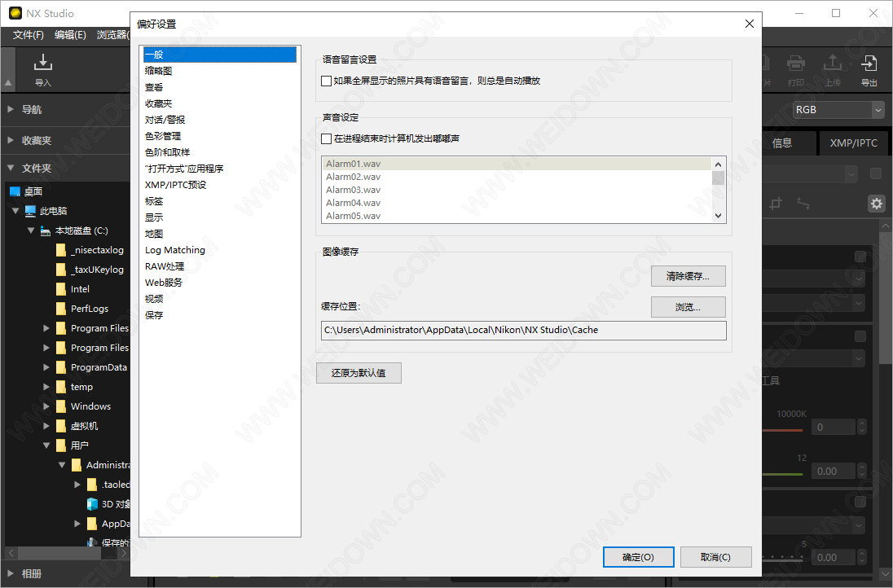Click the 3D 对象 cube icon
Screen dimensions: 893x588
coord(92,504)
